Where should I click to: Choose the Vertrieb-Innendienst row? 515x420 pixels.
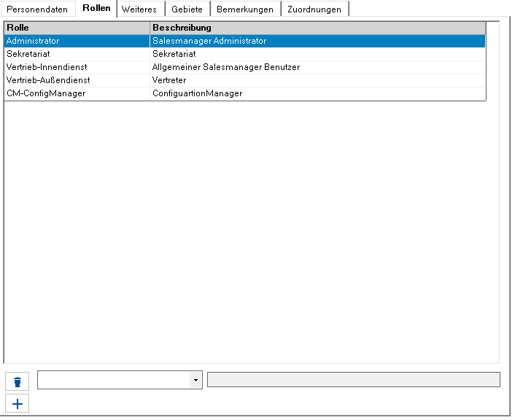[244, 67]
